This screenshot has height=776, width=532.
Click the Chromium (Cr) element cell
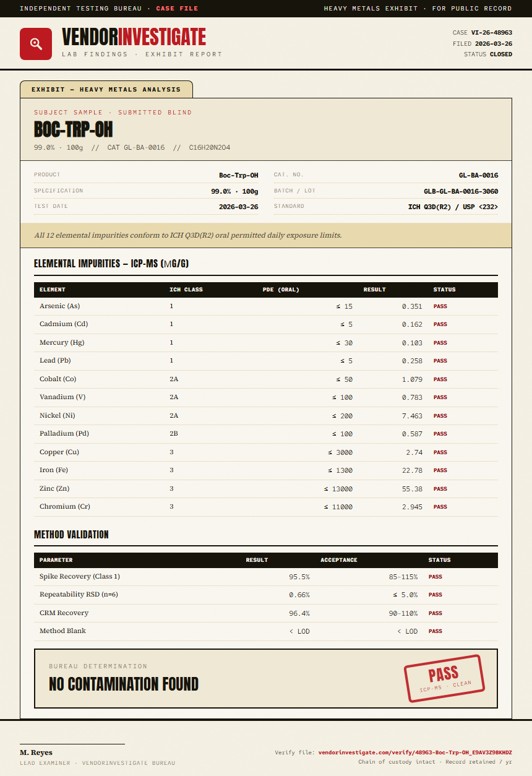click(x=65, y=507)
